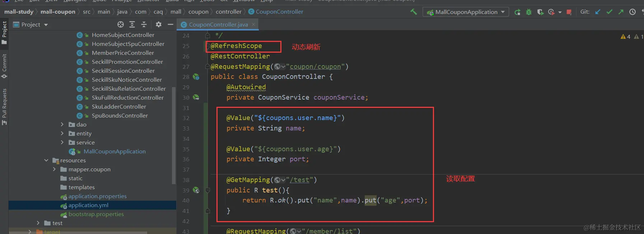
Task: Click the profiler run icon
Action: click(x=552, y=12)
